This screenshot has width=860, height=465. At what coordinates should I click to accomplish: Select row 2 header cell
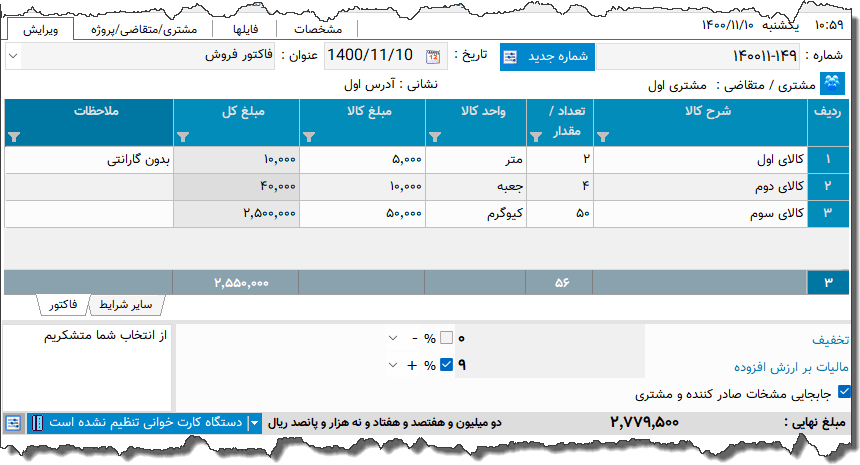pyautogui.click(x=828, y=186)
